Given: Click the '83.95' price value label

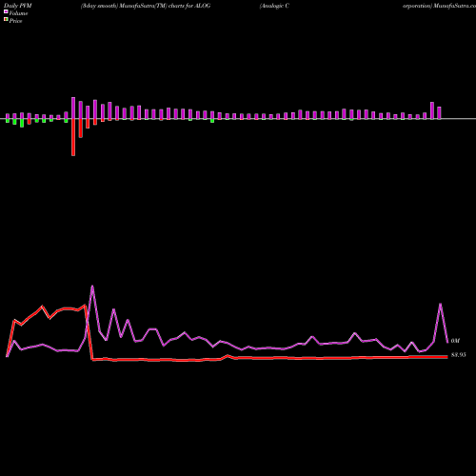Looking at the screenshot, I should (x=459, y=355).
